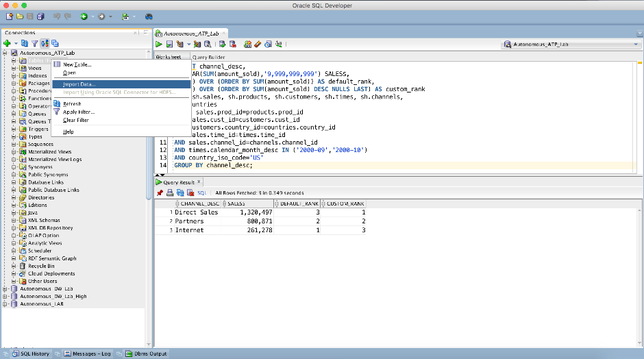644x359 pixels.
Task: Click the Run Script icon in worksheet toolbar
Action: [x=169, y=44]
